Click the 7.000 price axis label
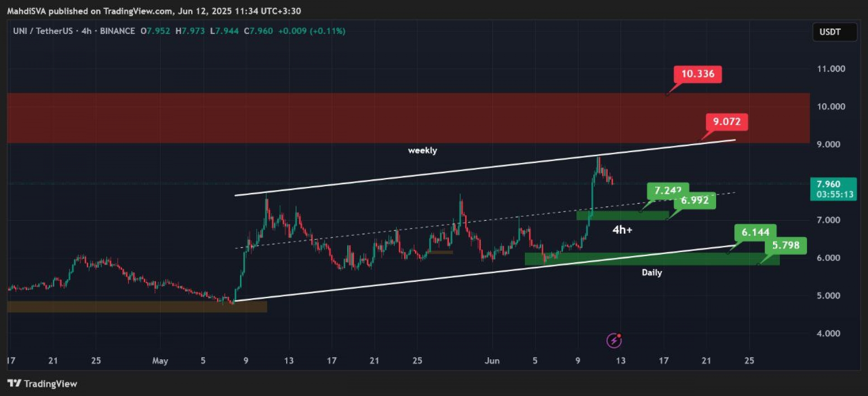 click(828, 220)
